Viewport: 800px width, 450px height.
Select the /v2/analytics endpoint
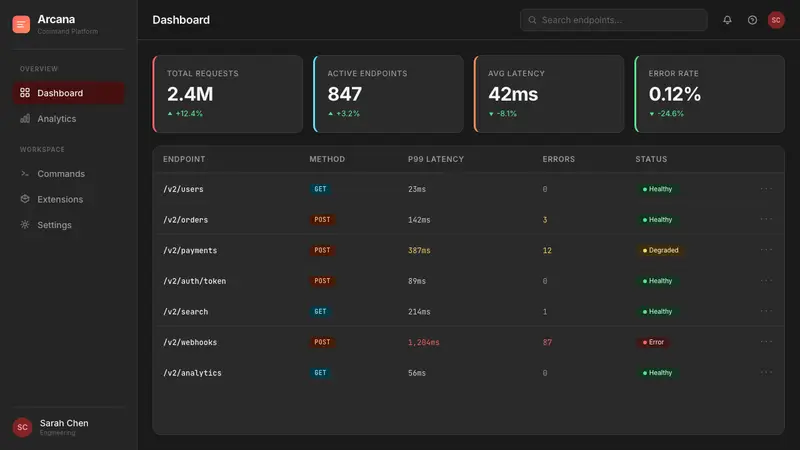[x=192, y=372]
